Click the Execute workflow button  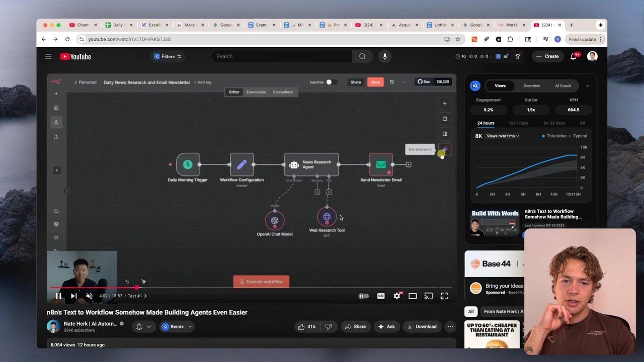coord(261,282)
